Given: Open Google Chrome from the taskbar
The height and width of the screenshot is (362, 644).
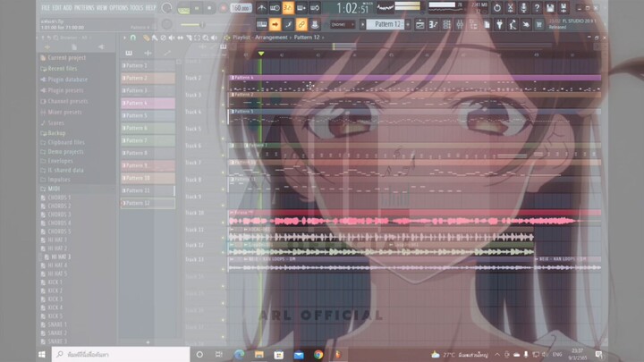Looking at the screenshot, I should click(x=318, y=354).
